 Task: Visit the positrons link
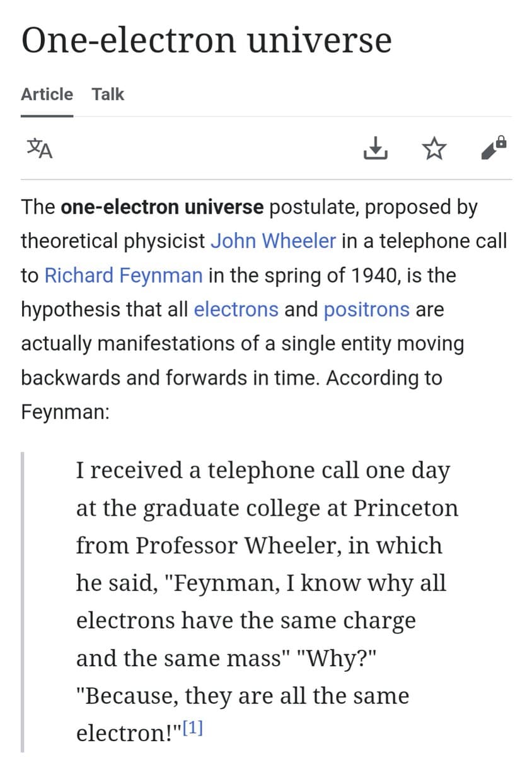click(367, 310)
